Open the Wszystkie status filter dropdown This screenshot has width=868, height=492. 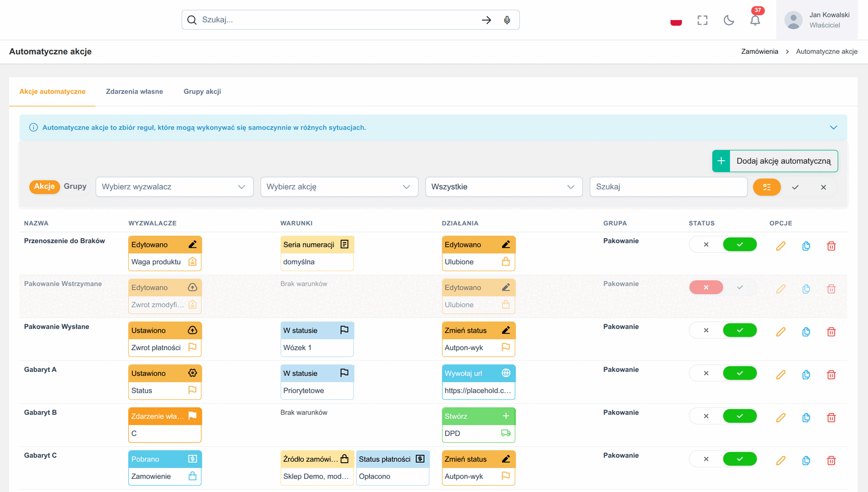(x=504, y=187)
